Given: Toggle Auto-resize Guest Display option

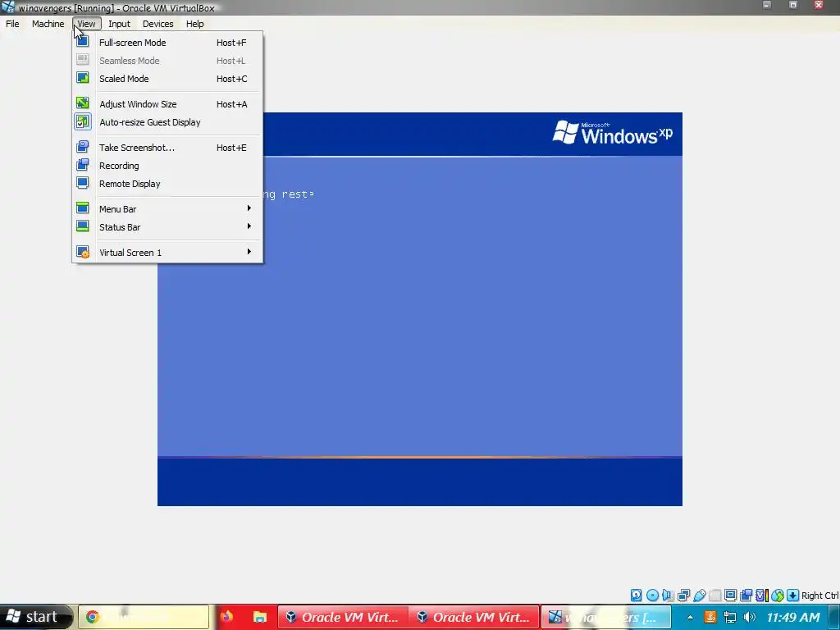Looking at the screenshot, I should pyautogui.click(x=167, y=122).
